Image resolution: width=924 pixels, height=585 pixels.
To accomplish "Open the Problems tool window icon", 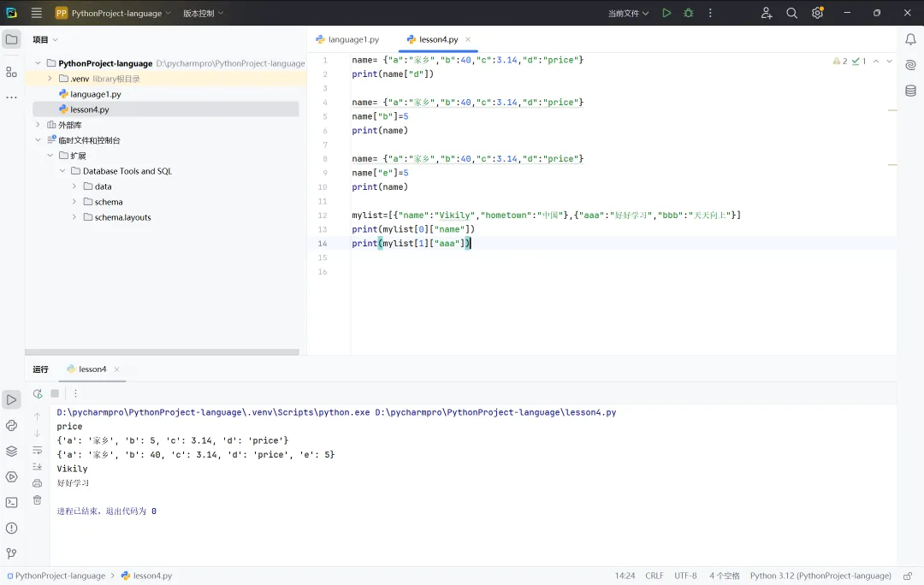I will (12, 528).
